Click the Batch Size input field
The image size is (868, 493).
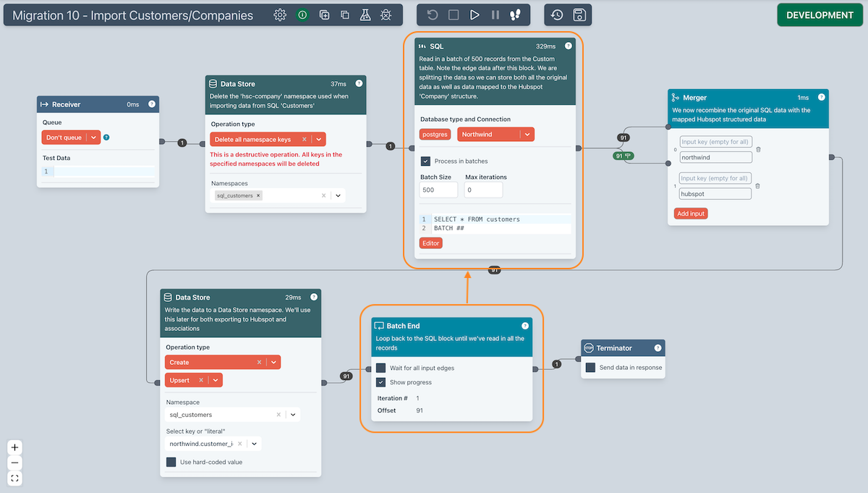click(x=438, y=190)
